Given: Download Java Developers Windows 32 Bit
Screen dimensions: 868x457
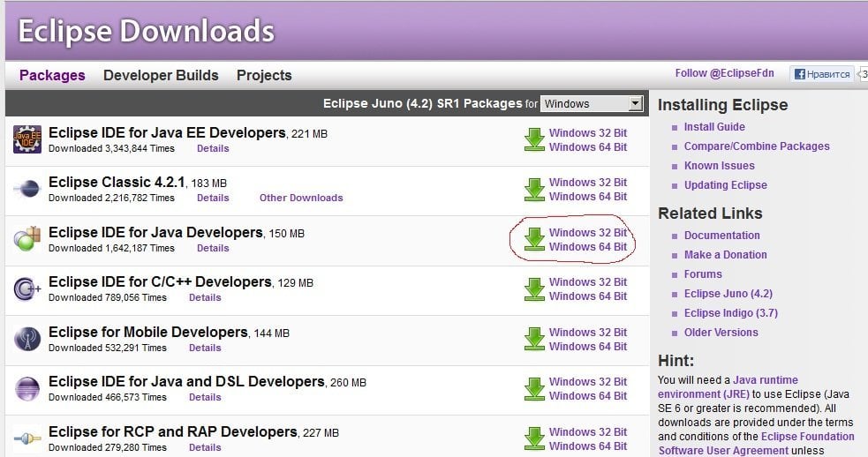Looking at the screenshot, I should pyautogui.click(x=588, y=232).
